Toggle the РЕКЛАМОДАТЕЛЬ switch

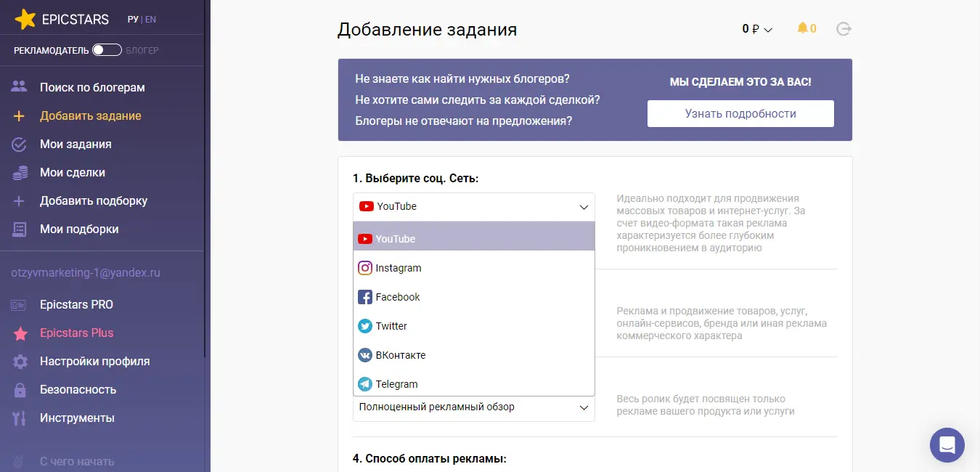[107, 49]
